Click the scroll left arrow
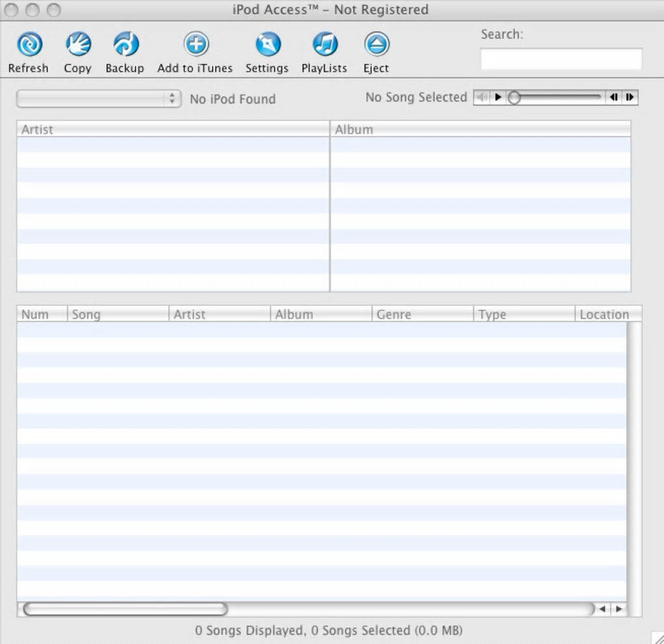This screenshot has height=644, width=664. (x=602, y=609)
